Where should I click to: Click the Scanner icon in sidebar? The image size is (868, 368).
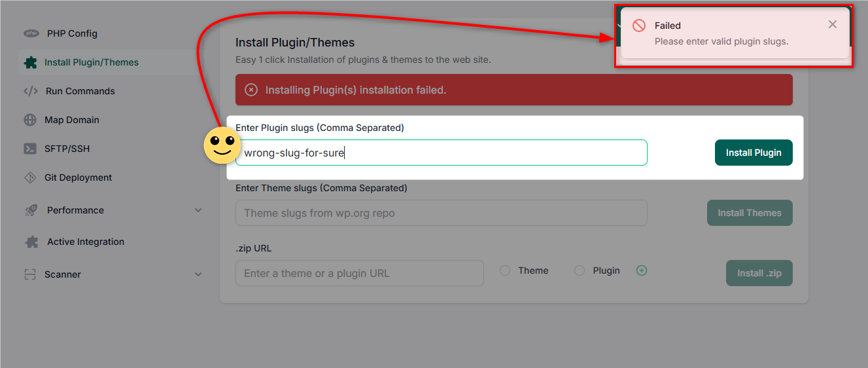(30, 274)
